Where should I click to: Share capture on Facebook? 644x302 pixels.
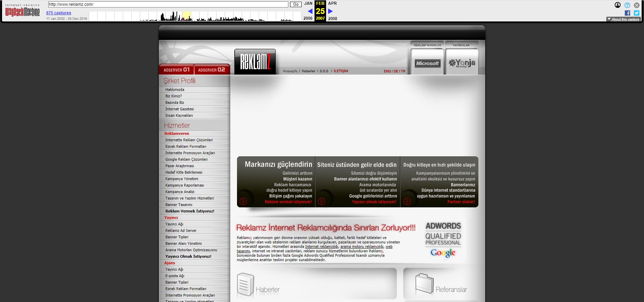point(627,13)
